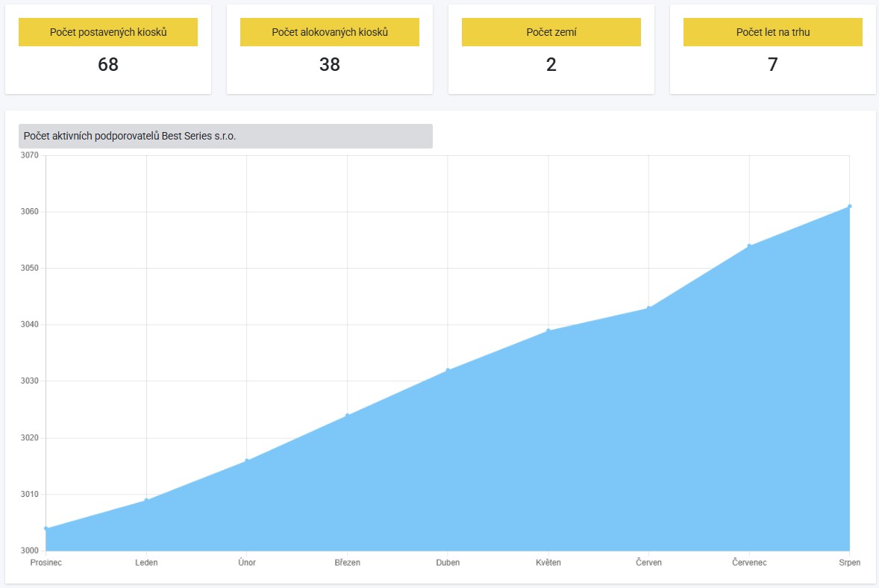Select the Srpen data point on the chart line
The height and width of the screenshot is (588, 879).
pos(849,207)
